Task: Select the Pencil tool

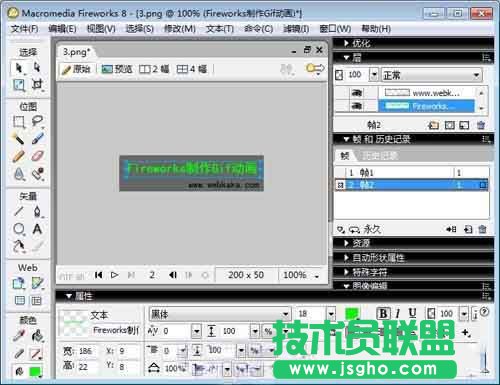Action: (19, 156)
